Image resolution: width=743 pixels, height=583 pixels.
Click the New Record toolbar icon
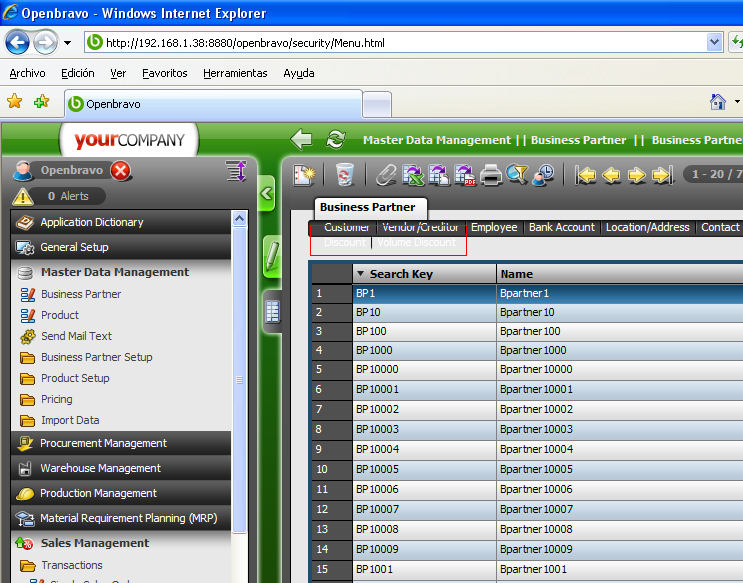(305, 175)
